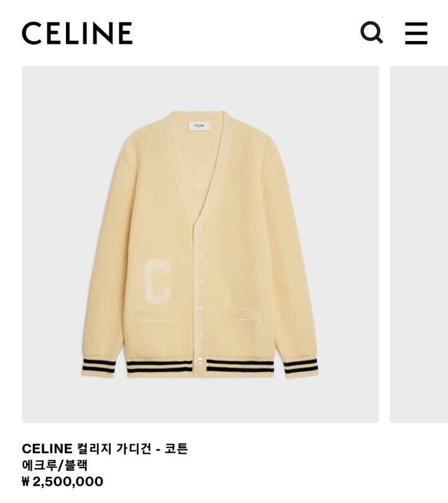Image resolution: width=448 pixels, height=503 pixels.
Task: Click the left sleeve striped cuff
Action: tap(99, 367)
